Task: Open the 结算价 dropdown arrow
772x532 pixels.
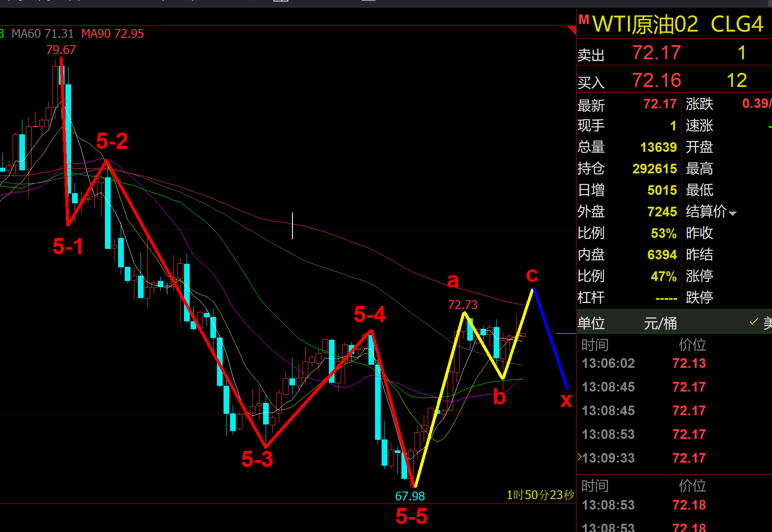Action: click(x=732, y=213)
